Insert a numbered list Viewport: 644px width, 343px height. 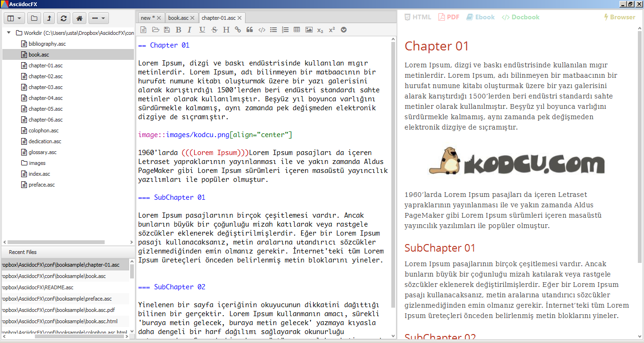coord(285,30)
